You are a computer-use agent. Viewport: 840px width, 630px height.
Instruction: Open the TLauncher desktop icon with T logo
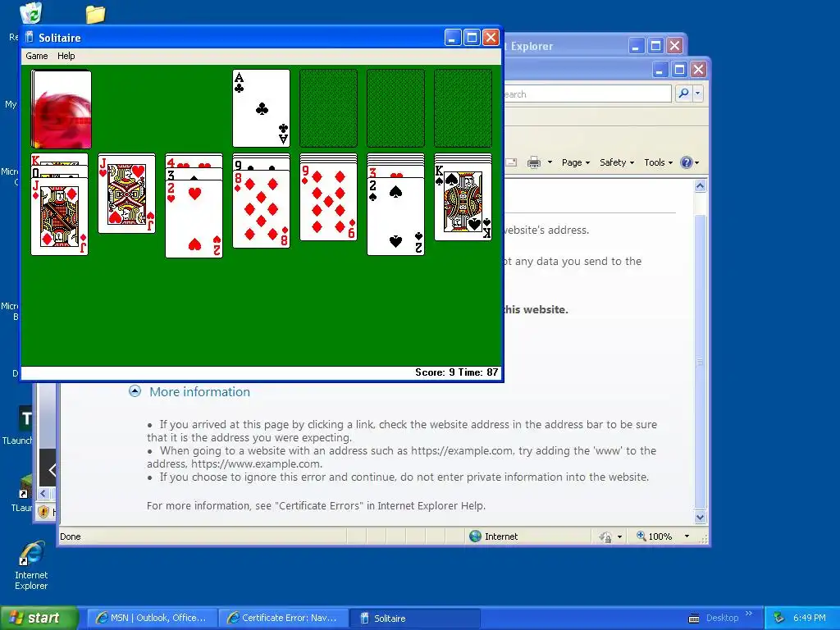tap(25, 418)
